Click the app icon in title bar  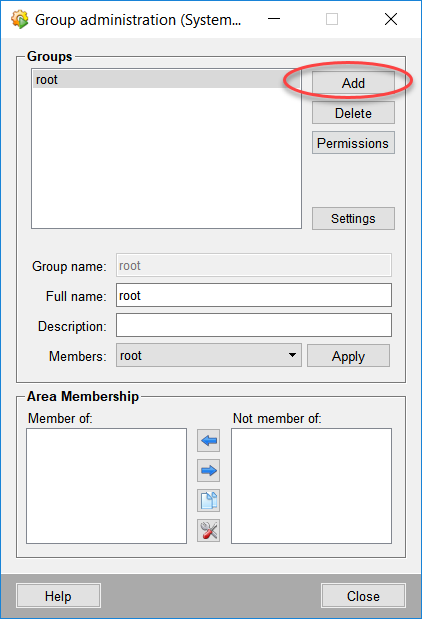pos(20,19)
